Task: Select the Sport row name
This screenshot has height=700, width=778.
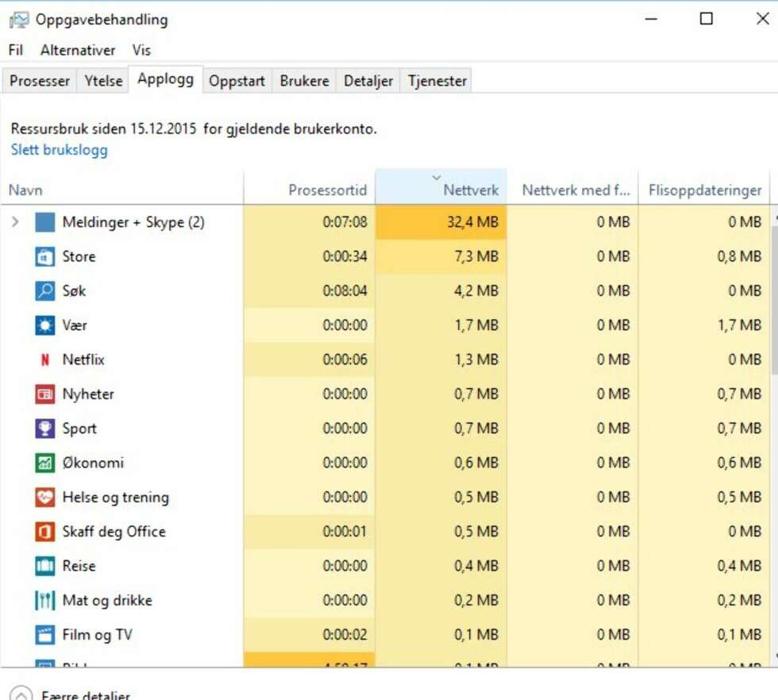Action: pyautogui.click(x=79, y=429)
